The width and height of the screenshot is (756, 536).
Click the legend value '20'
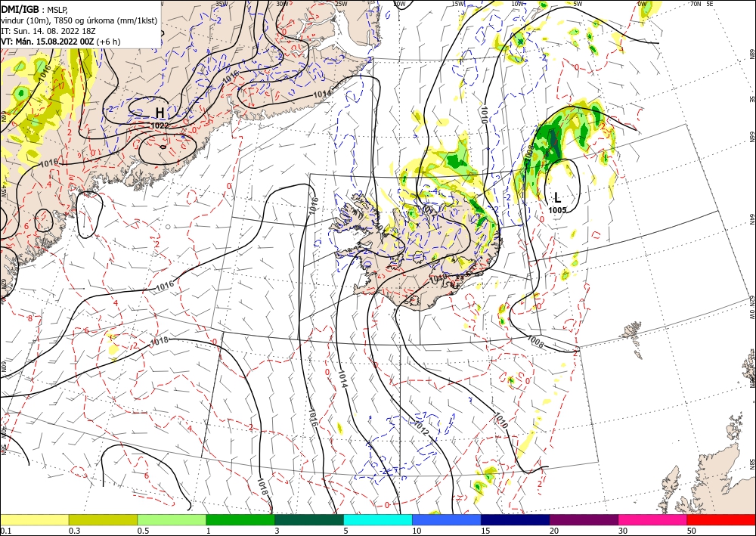tap(554, 531)
